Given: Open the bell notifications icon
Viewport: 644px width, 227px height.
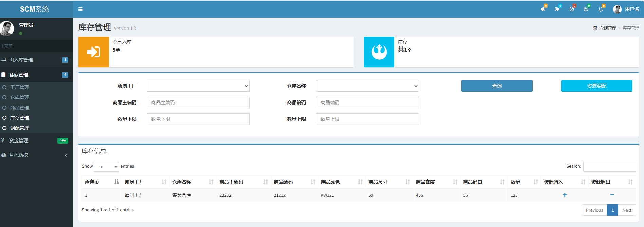Looking at the screenshot, I should pos(601,9).
